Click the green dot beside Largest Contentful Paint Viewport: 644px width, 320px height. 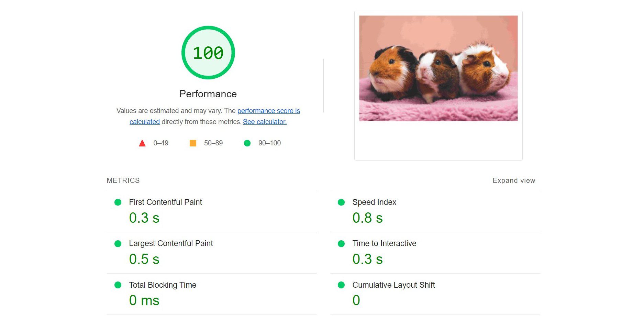click(x=118, y=244)
